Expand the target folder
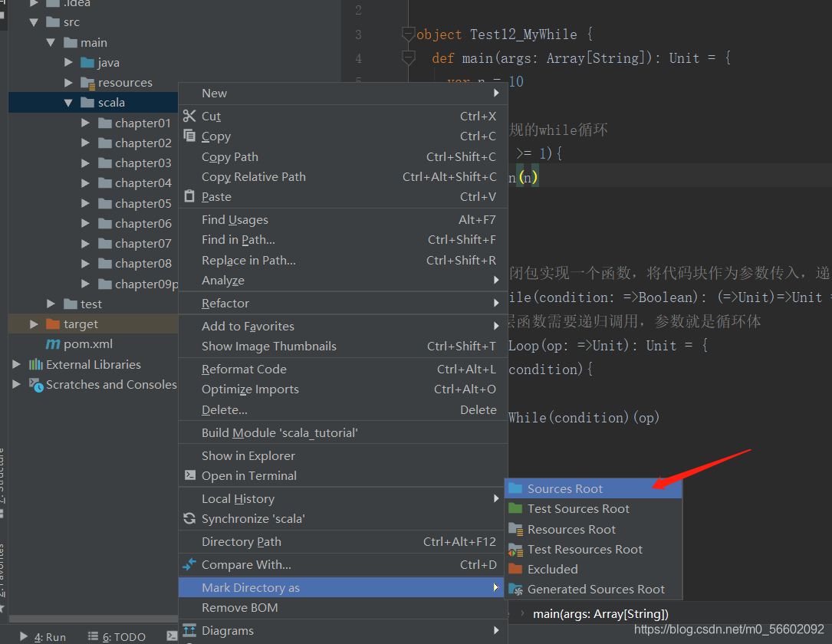832x644 pixels. [34, 324]
